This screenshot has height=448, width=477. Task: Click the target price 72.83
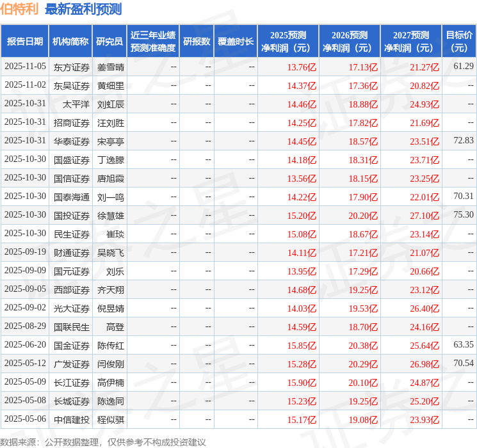tap(464, 140)
